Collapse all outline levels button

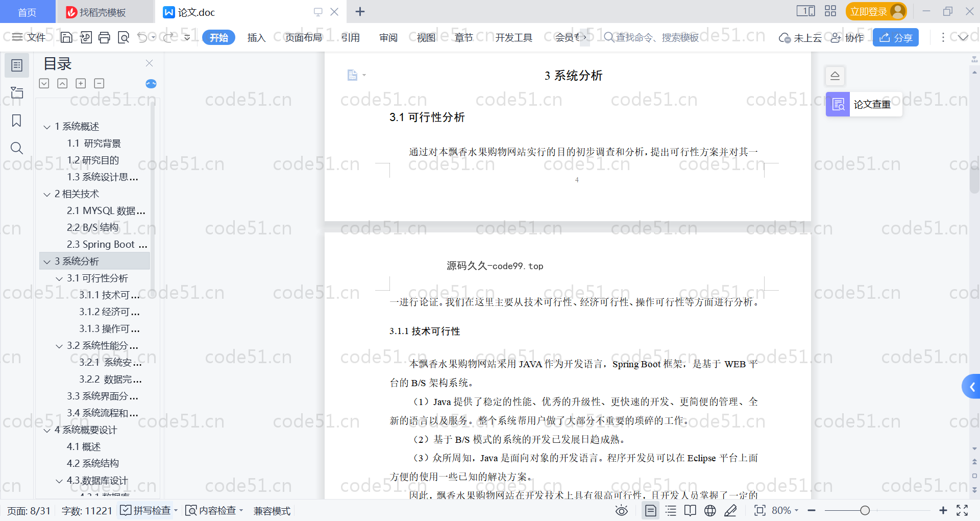tap(62, 83)
